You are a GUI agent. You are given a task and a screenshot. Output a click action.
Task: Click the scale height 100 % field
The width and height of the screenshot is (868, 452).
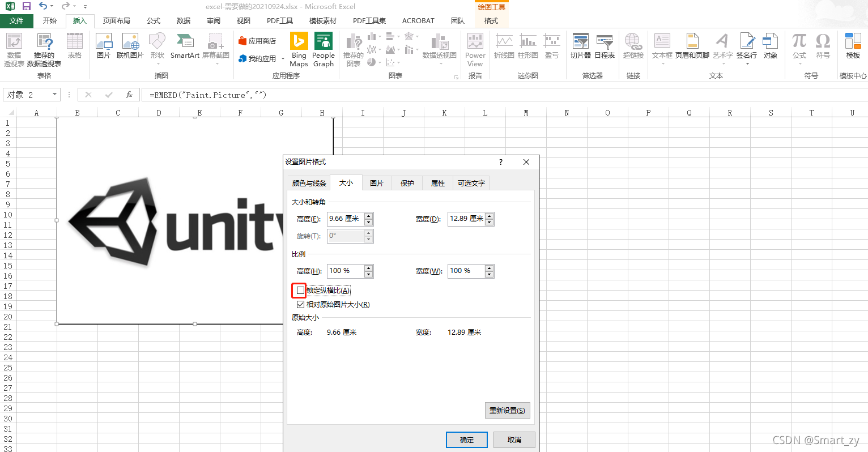[x=346, y=271]
